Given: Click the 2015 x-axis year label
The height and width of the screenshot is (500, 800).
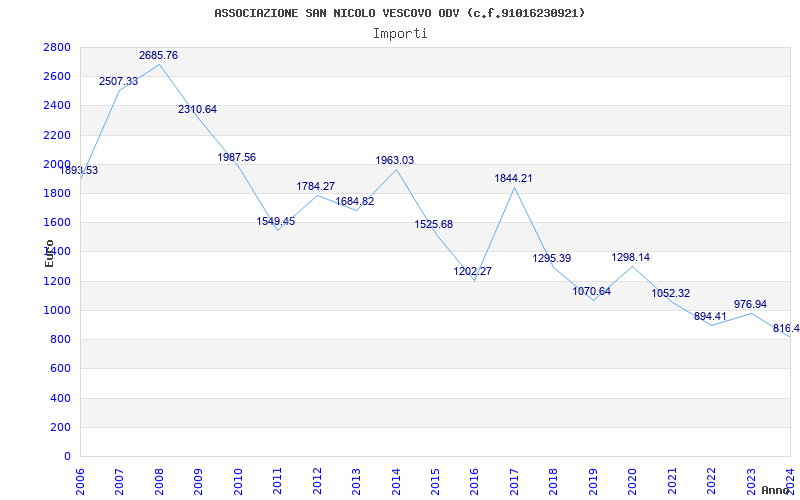Looking at the screenshot, I should 435,482.
